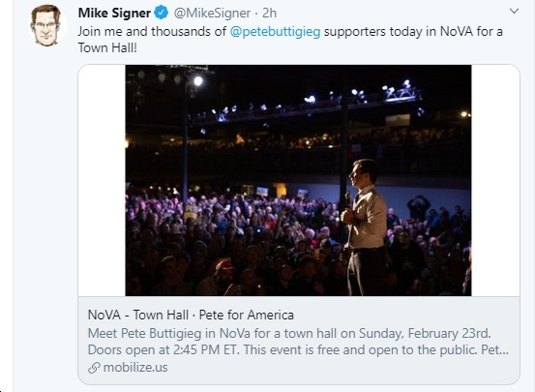Click the Town Hall! text in tweet
The width and height of the screenshot is (535, 392).
point(107,47)
